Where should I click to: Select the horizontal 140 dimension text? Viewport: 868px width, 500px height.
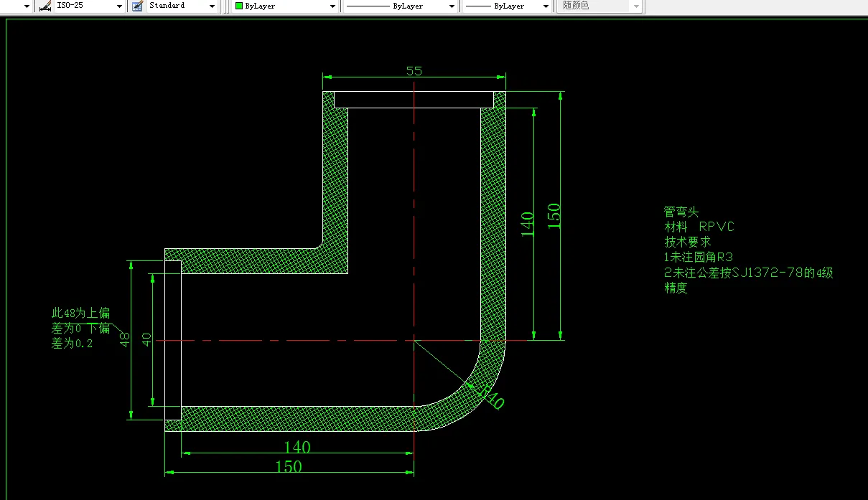(297, 447)
